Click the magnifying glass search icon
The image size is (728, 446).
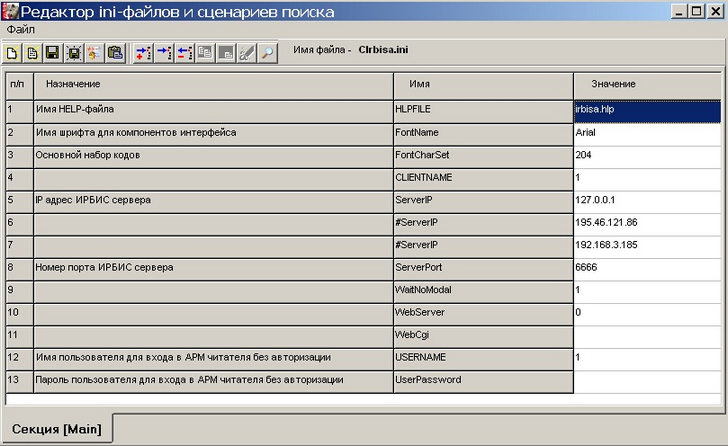point(267,52)
